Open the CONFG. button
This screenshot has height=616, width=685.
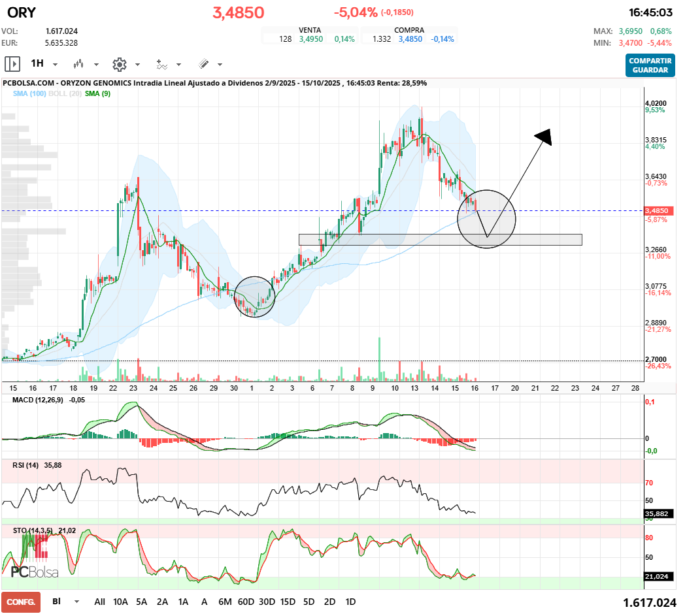[x=20, y=602]
